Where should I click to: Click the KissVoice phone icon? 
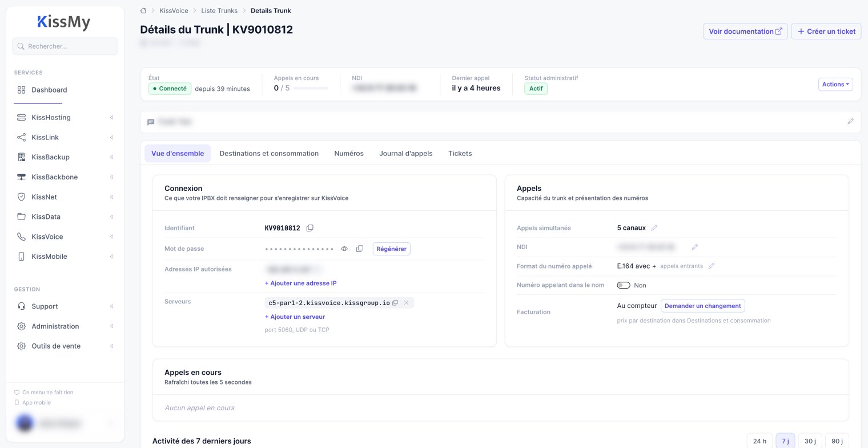click(21, 237)
